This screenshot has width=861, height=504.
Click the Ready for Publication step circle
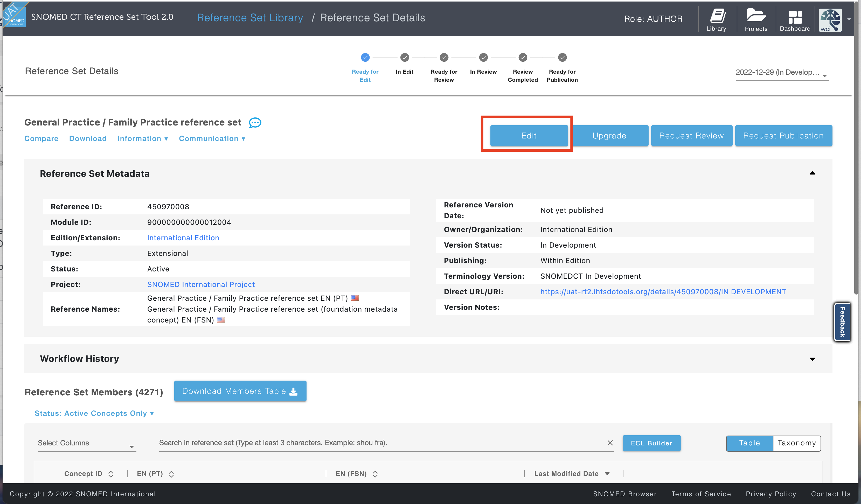tap(563, 57)
